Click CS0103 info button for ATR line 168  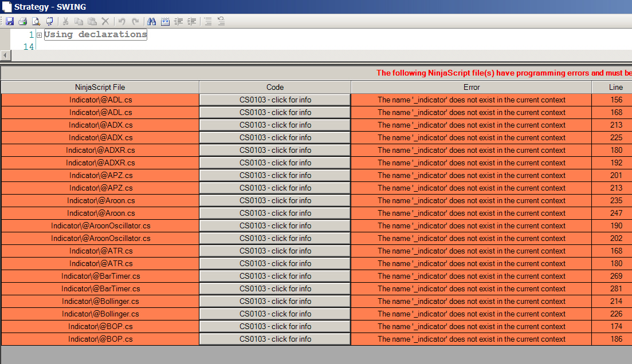click(275, 251)
